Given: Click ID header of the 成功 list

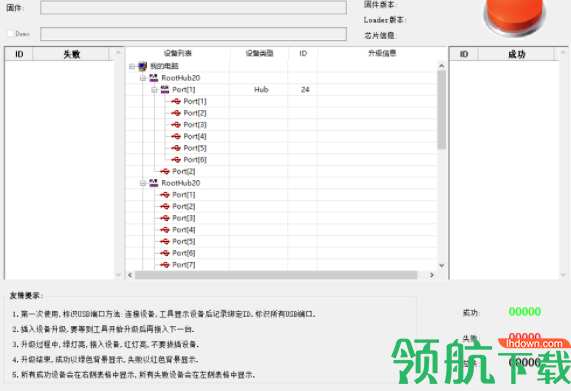Looking at the screenshot, I should (464, 54).
